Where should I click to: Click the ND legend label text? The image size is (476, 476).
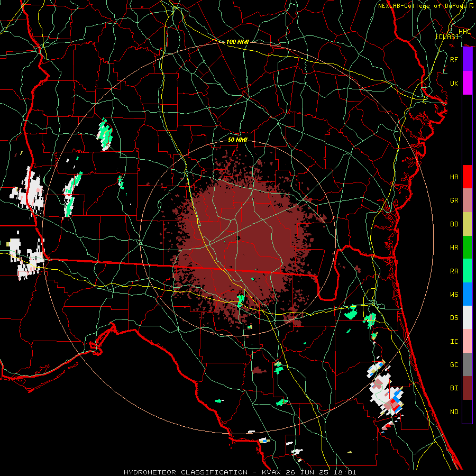tap(454, 411)
